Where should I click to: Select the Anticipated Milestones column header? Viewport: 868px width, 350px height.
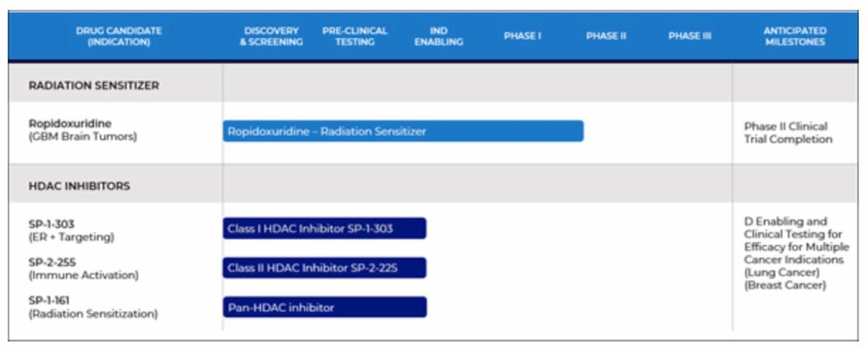pos(794,36)
